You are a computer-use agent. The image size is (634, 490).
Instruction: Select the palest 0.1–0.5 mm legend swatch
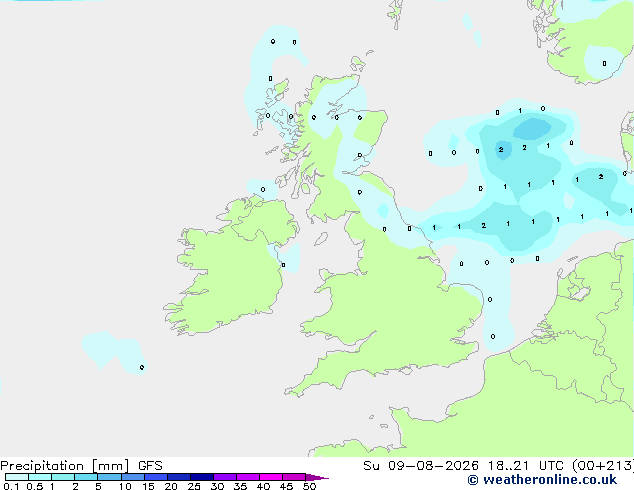tap(17, 477)
